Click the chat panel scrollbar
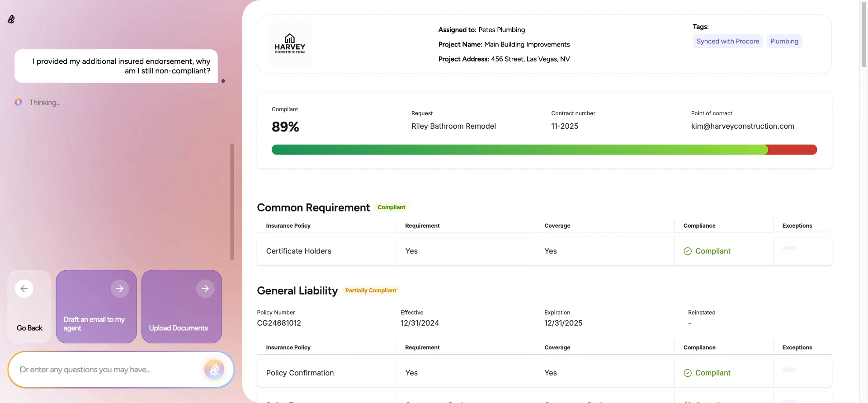 (x=232, y=201)
